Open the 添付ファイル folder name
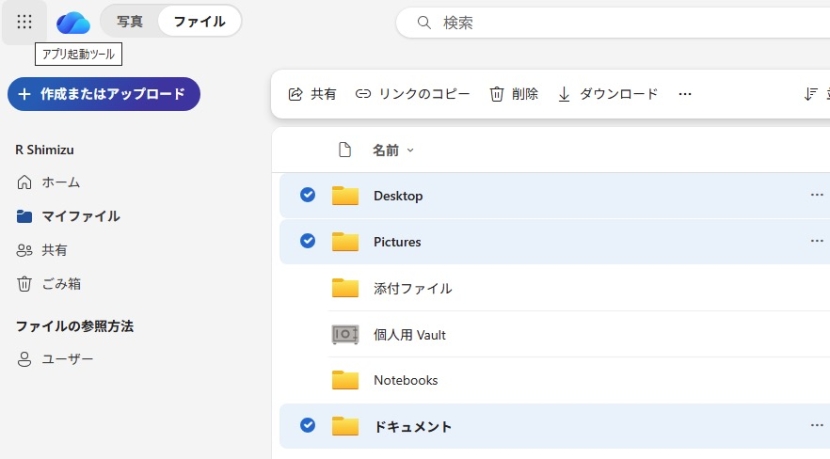Image resolution: width=830 pixels, height=459 pixels. pyautogui.click(x=413, y=289)
